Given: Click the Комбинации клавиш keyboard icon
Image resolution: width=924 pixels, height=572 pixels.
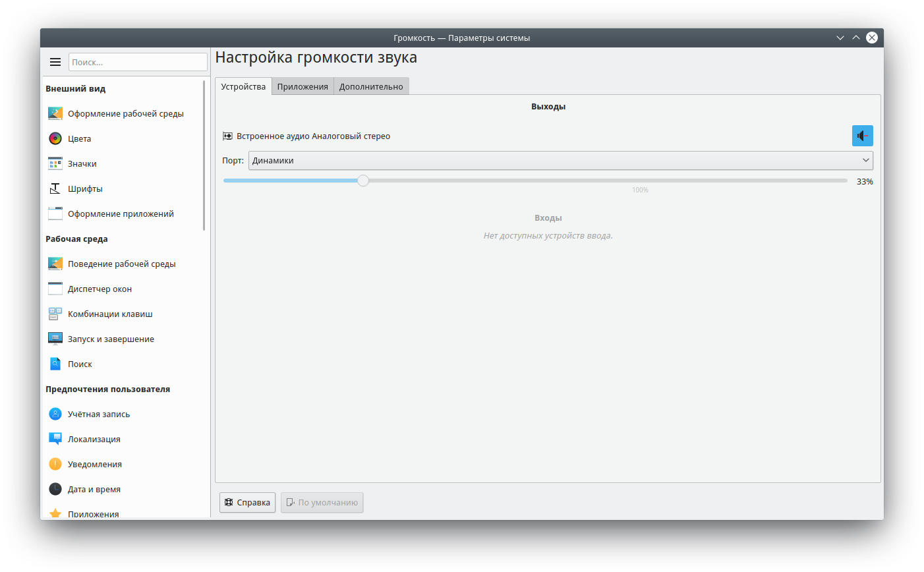Looking at the screenshot, I should click(x=55, y=314).
